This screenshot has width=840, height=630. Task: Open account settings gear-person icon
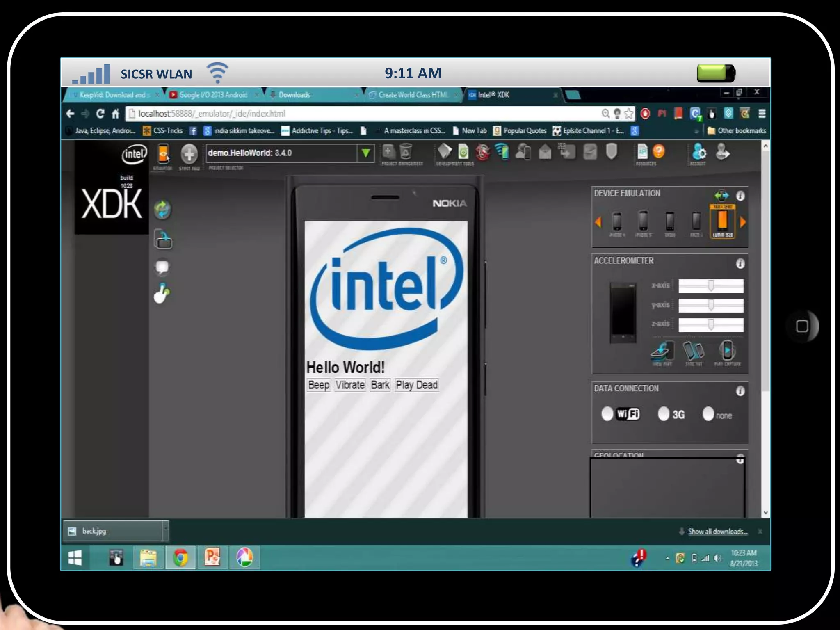698,152
